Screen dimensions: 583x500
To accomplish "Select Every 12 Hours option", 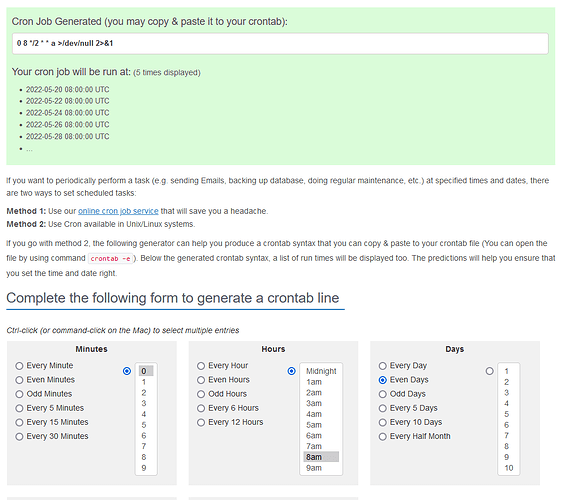I will tap(201, 422).
